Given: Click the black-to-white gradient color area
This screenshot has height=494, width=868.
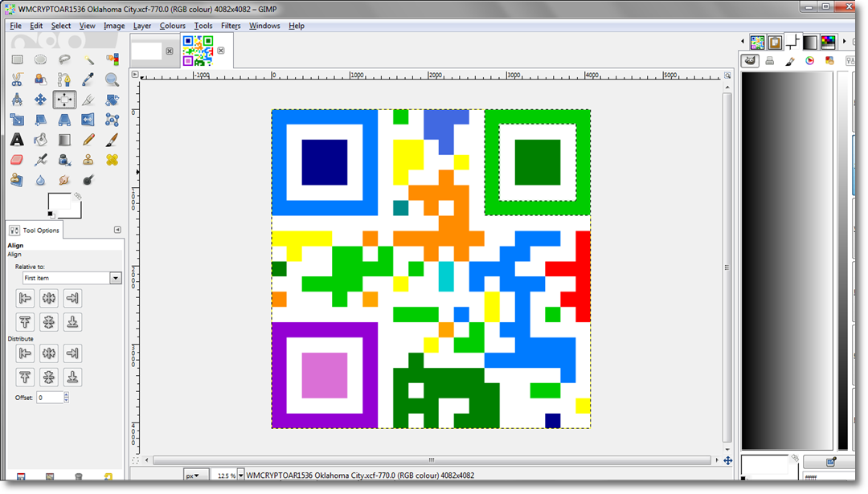Looking at the screenshot, I should [x=787, y=260].
